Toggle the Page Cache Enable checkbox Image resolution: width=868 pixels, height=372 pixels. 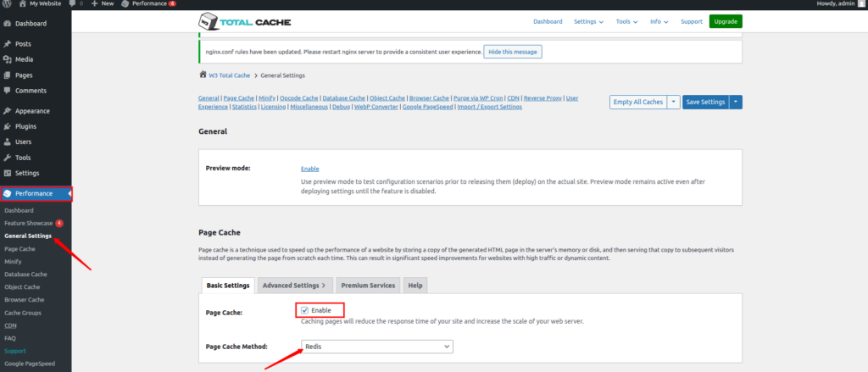point(304,310)
